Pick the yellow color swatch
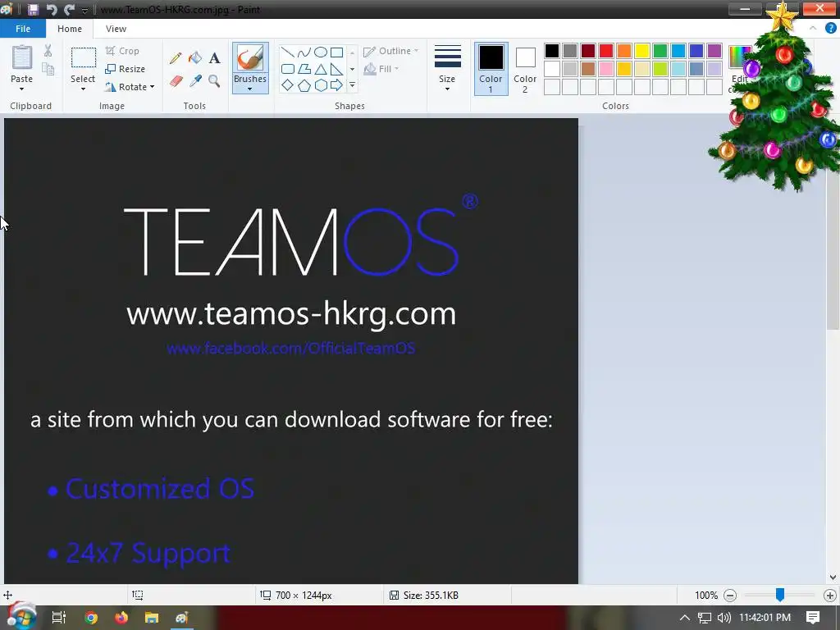 click(641, 51)
